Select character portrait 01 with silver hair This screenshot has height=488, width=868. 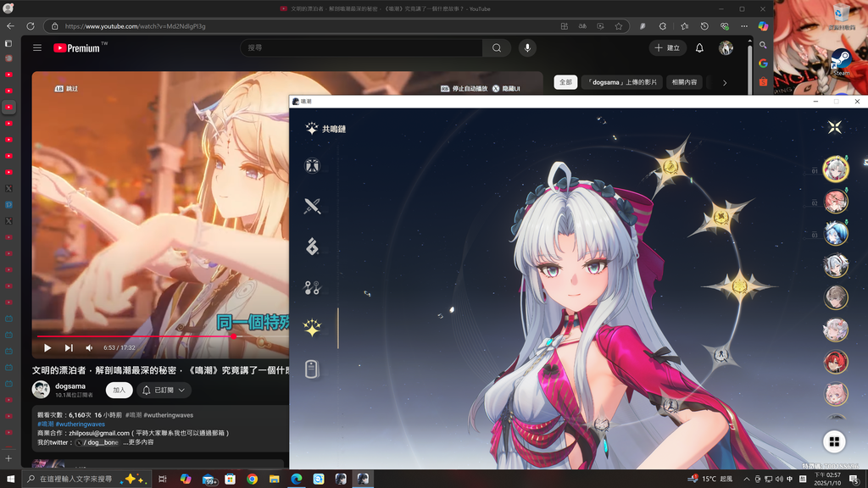click(x=835, y=169)
